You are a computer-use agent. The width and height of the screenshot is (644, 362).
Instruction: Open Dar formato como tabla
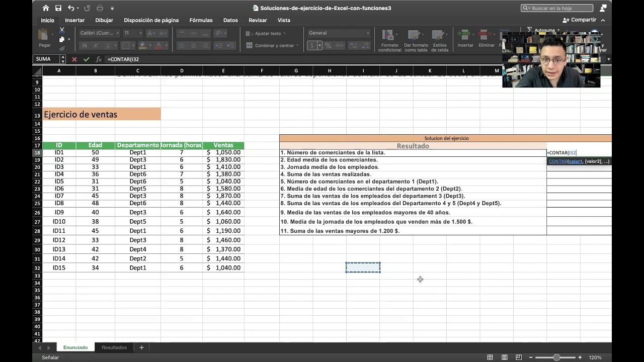tap(416, 41)
